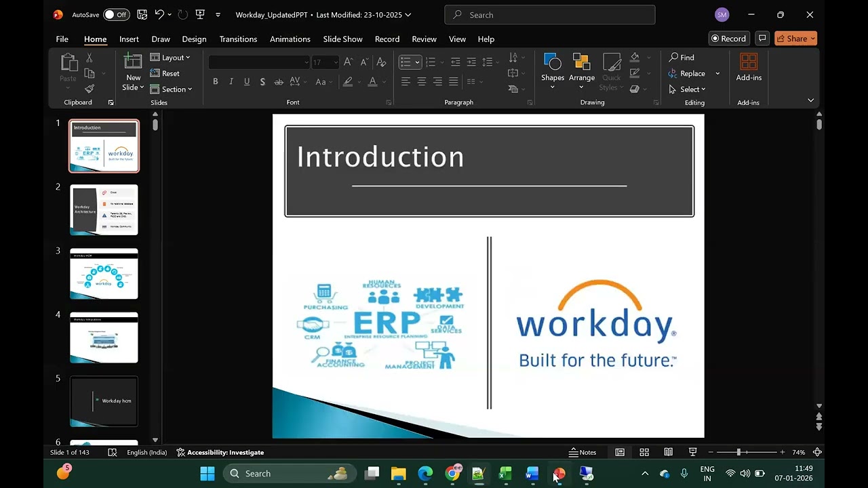This screenshot has width=868, height=488.
Task: Switch to Transitions tab
Action: [238, 39]
